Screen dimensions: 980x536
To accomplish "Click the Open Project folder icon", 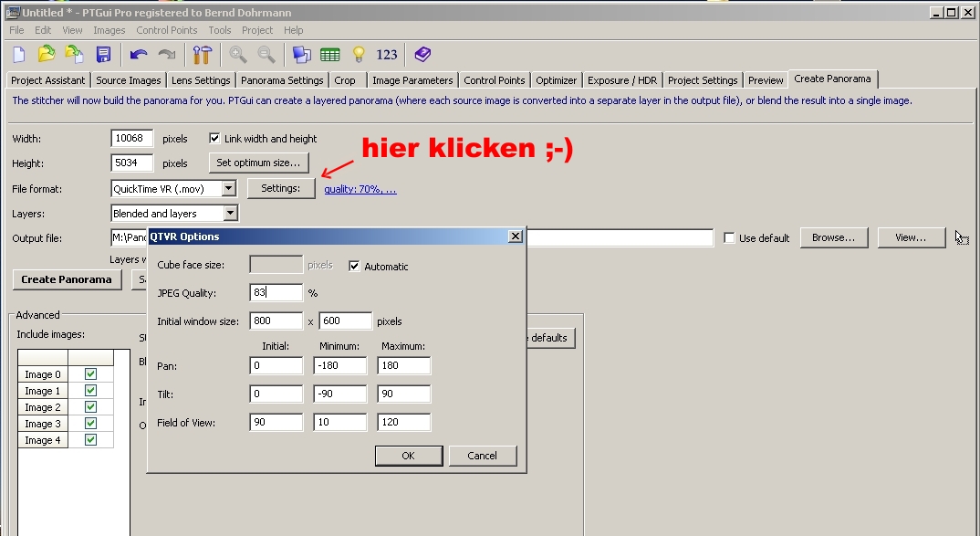I will (47, 55).
